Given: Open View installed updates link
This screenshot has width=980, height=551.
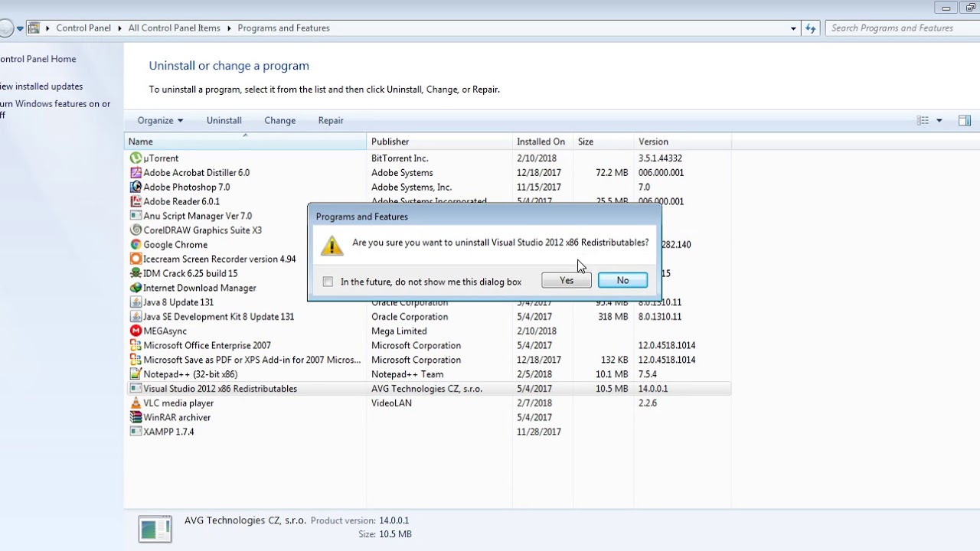Looking at the screenshot, I should coord(41,86).
